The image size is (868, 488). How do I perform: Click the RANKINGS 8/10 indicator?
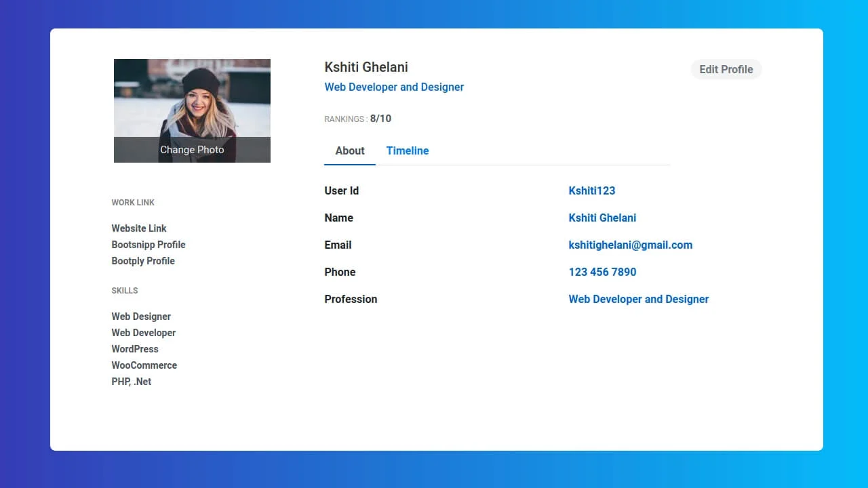(x=359, y=119)
